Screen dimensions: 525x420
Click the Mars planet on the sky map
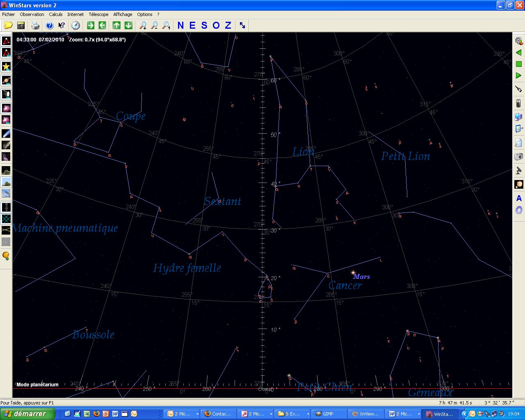pos(353,272)
